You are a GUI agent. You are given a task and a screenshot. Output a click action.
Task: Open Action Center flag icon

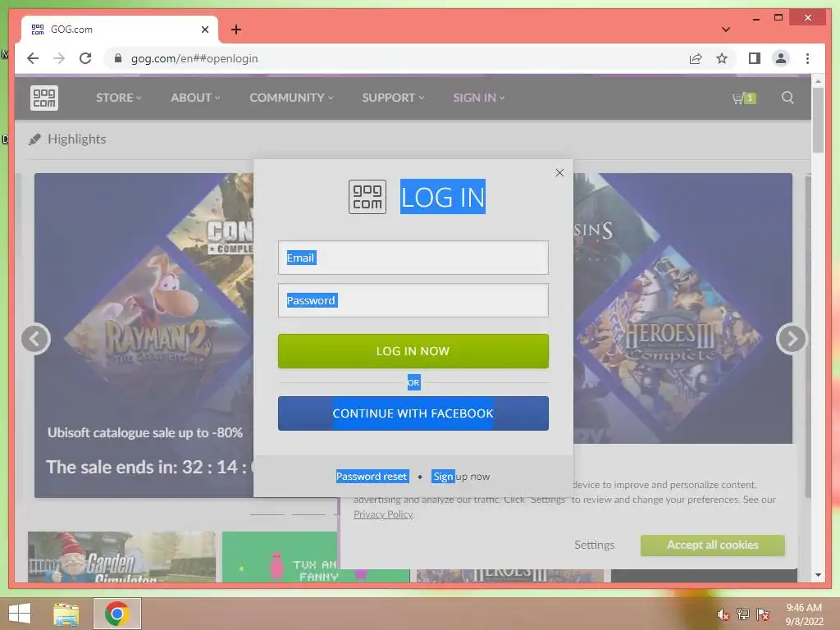[x=763, y=614]
